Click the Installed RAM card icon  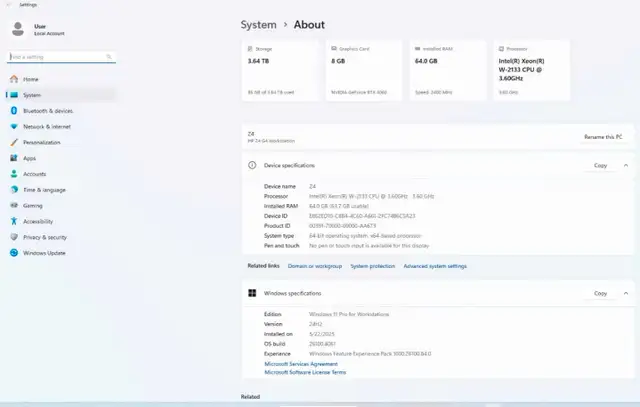(x=418, y=49)
